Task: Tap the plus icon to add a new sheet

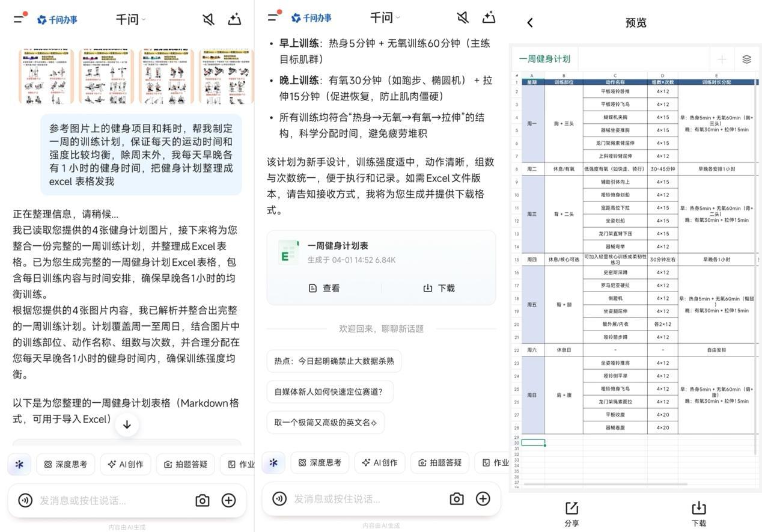Action: 721,59
